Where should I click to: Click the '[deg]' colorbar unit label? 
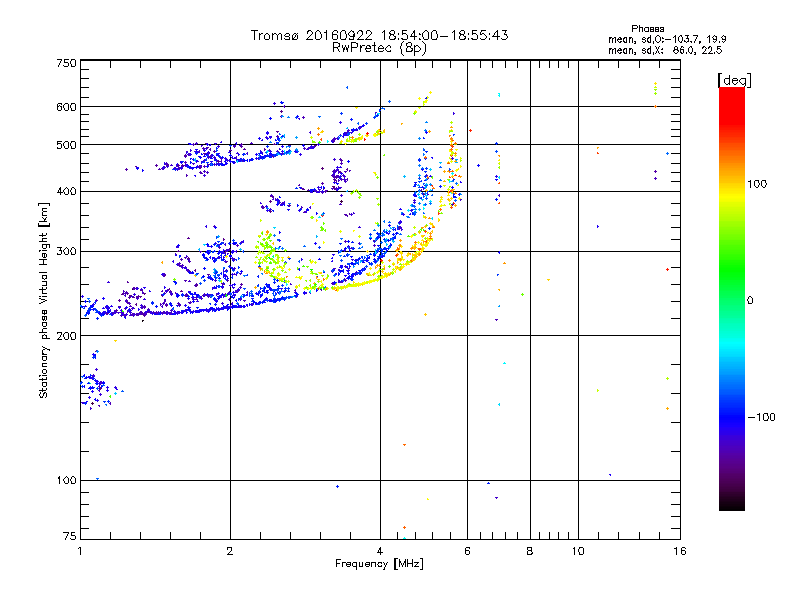click(734, 80)
